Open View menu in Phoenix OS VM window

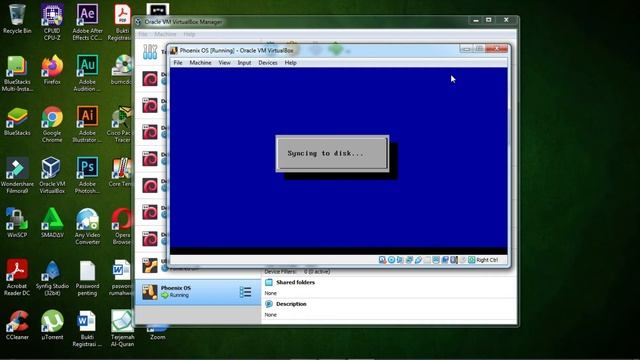(x=224, y=63)
